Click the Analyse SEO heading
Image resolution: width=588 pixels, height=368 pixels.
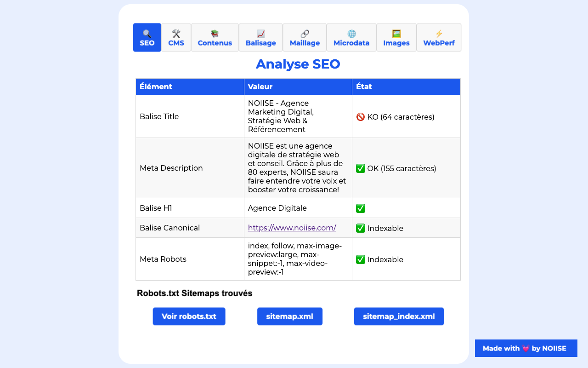coord(298,64)
